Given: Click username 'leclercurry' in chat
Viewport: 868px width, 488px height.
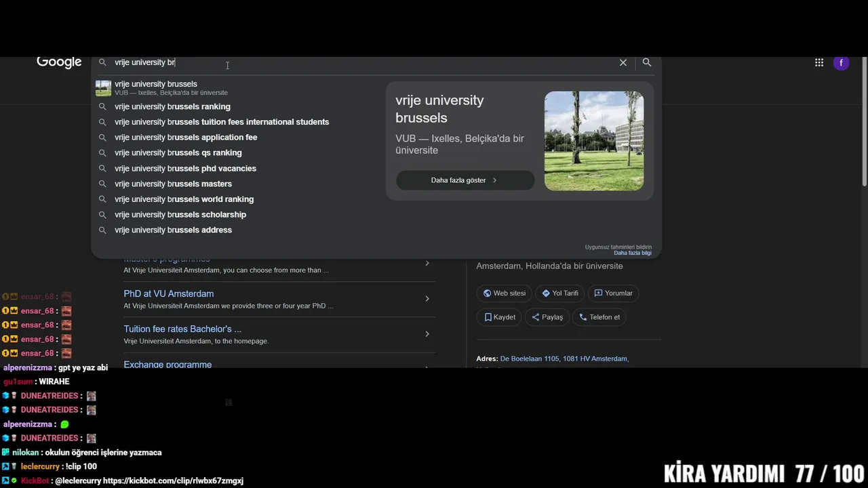Looking at the screenshot, I should point(40,467).
